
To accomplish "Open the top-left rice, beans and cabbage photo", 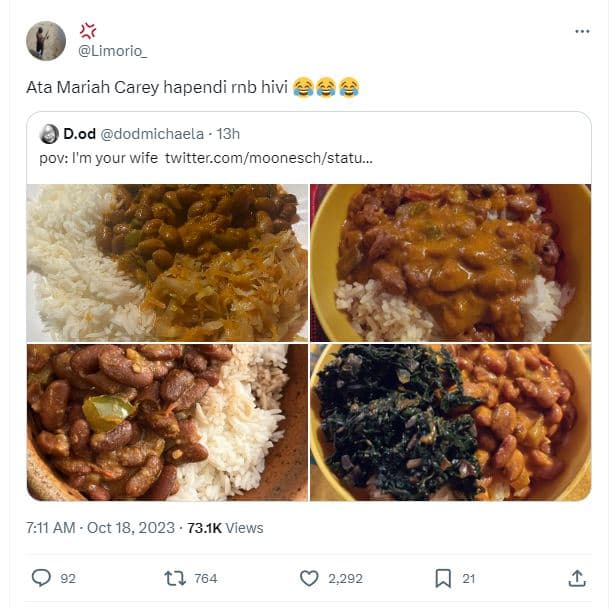I will click(x=168, y=263).
